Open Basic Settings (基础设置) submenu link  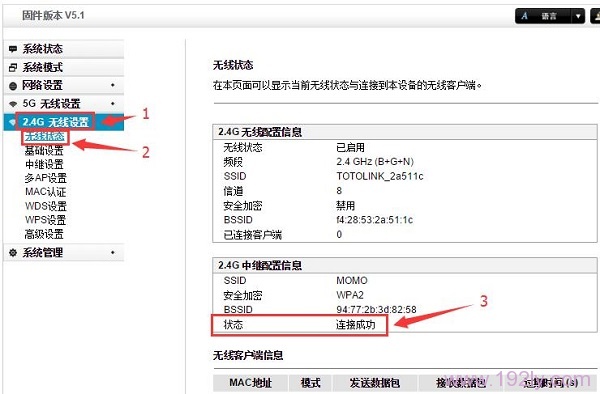click(x=44, y=151)
